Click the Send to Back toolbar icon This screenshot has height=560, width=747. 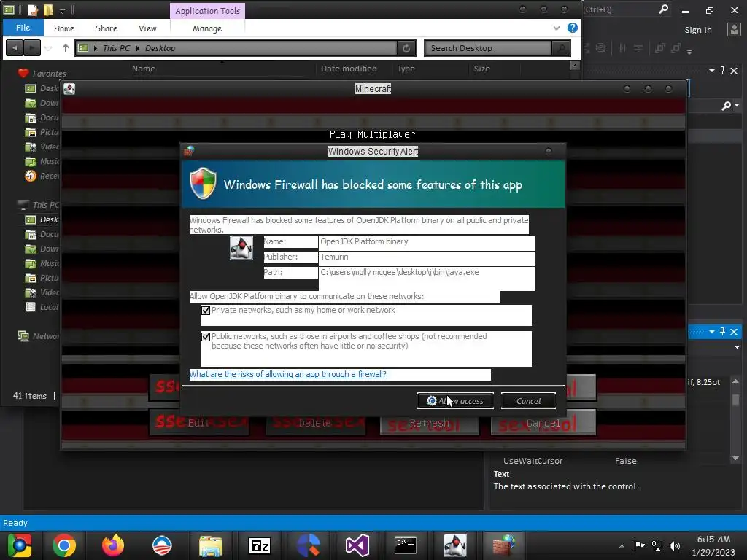click(x=676, y=47)
